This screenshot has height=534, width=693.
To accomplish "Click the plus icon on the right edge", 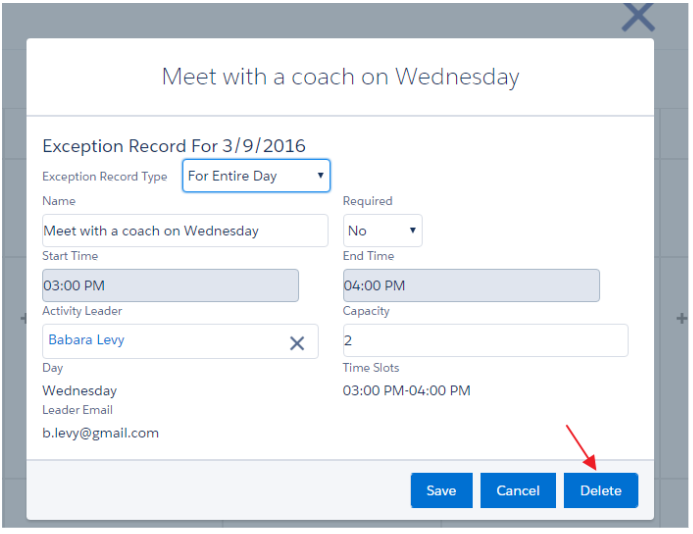I will [682, 319].
